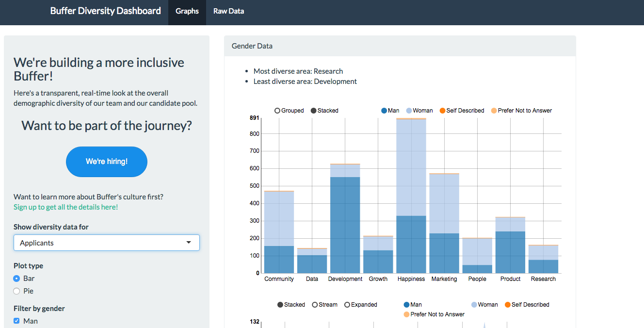Toggle the Man series in bar chart legend
The image size is (644, 328).
390,111
